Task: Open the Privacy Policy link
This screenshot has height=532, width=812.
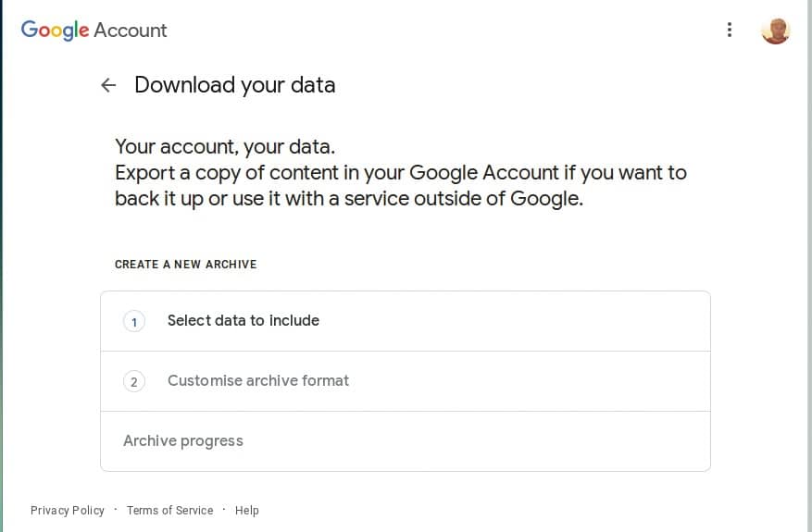Action: tap(68, 511)
